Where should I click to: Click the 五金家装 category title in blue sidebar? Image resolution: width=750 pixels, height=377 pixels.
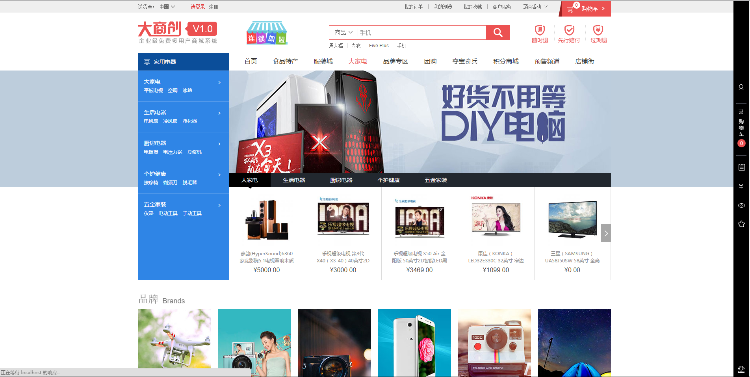[x=155, y=204]
